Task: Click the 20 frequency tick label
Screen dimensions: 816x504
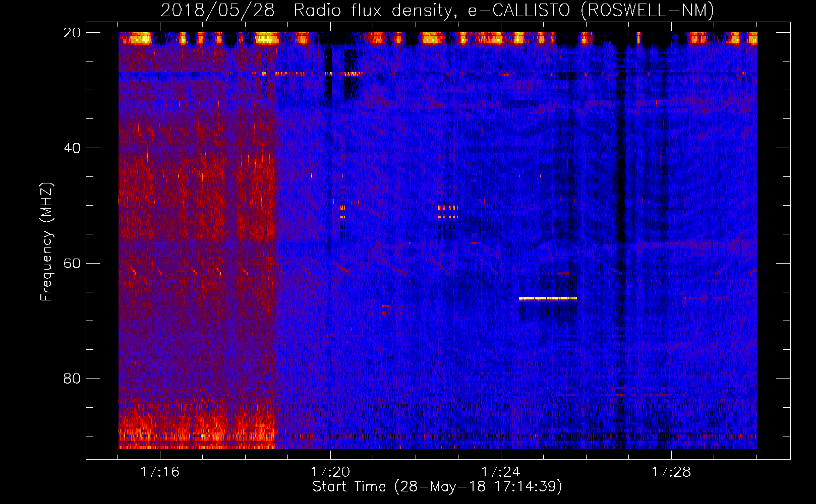Action: pos(72,33)
